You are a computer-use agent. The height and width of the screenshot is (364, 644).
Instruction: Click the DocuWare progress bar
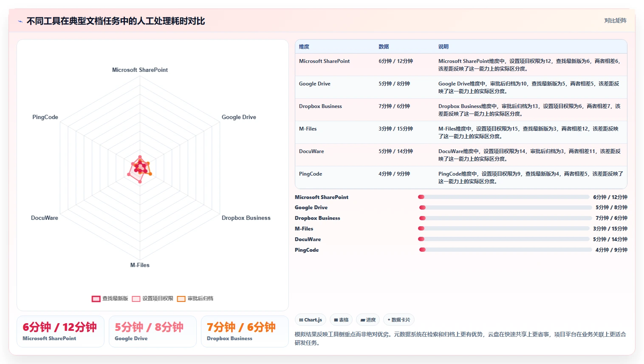[504, 239]
